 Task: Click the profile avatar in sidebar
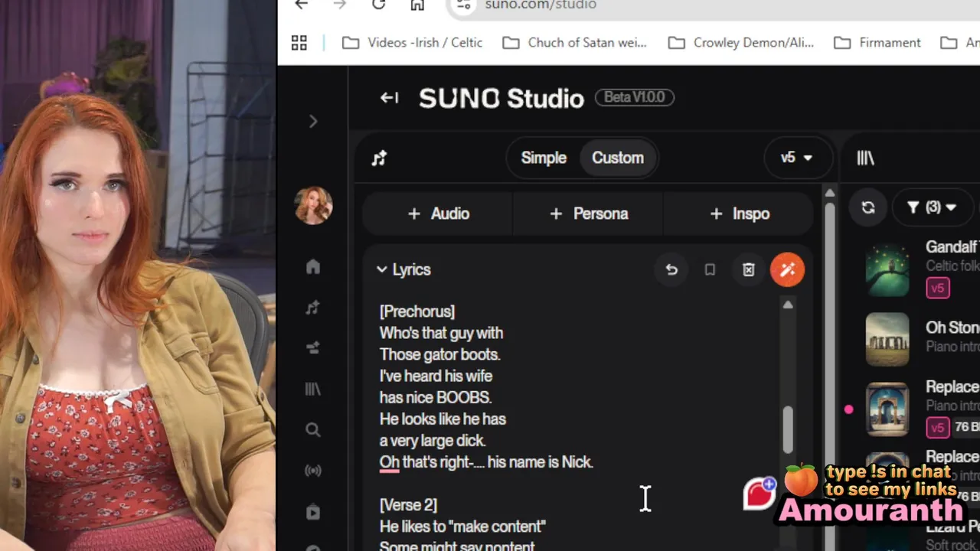[313, 205]
